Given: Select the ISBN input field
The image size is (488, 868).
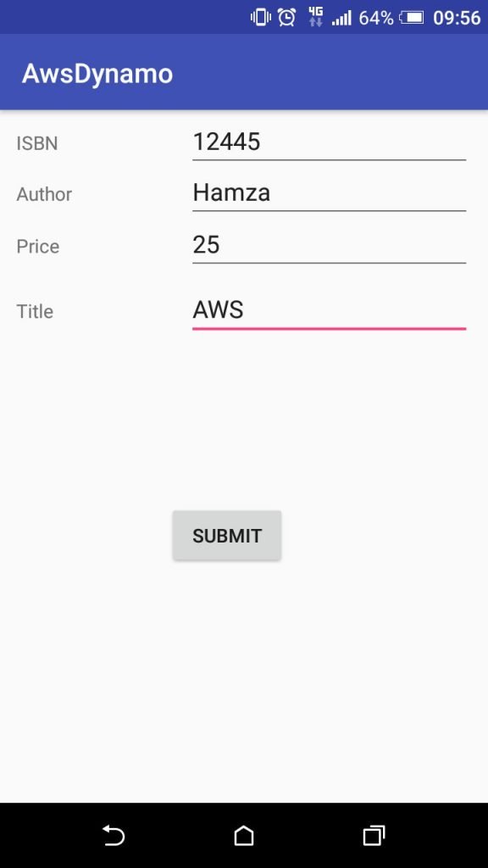Looking at the screenshot, I should 329,142.
